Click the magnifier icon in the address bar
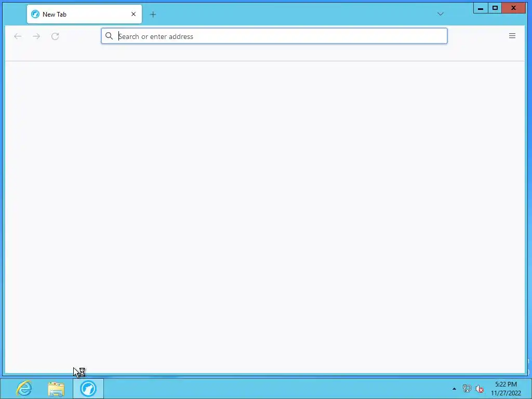 point(109,36)
